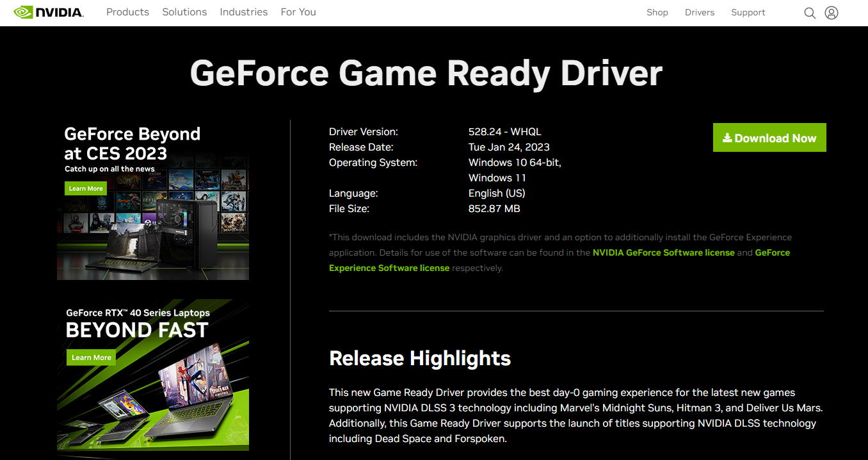Click the GeForce Beyond at CES 2023 title
This screenshot has height=460, width=868.
click(x=133, y=144)
